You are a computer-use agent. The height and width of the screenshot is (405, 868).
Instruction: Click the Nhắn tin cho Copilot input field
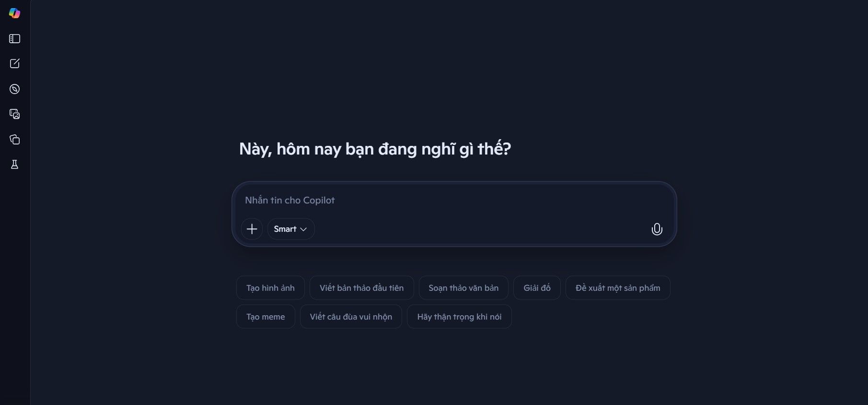431,200
